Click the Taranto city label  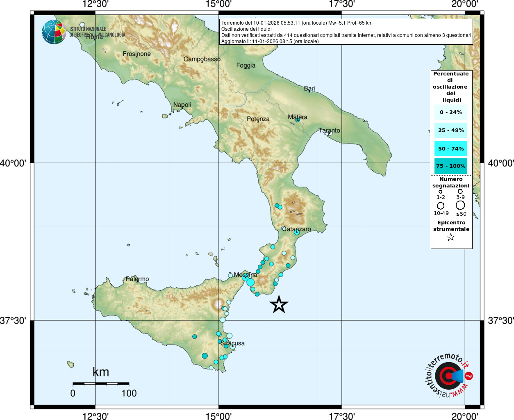330,130
